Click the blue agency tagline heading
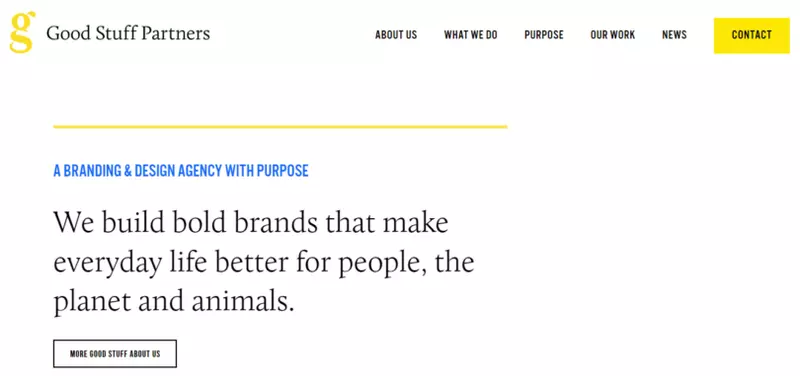800x376 pixels. coord(181,170)
